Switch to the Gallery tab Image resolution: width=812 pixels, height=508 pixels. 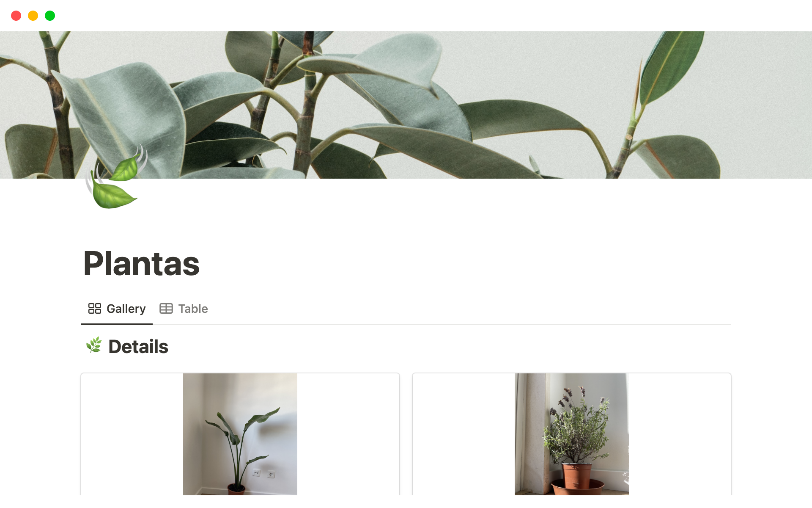coord(117,309)
